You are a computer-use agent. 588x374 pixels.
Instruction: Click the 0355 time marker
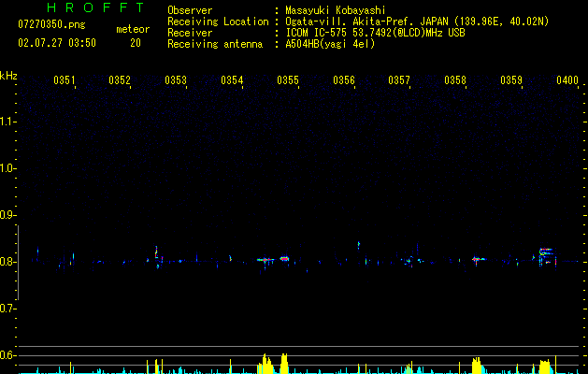pos(288,80)
